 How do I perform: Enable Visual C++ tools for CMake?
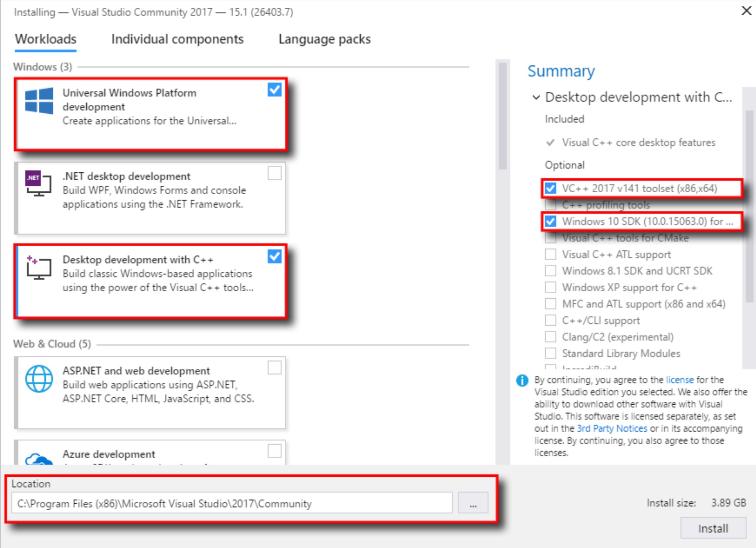pos(551,238)
